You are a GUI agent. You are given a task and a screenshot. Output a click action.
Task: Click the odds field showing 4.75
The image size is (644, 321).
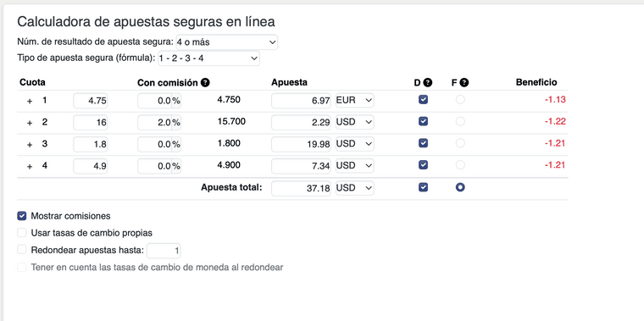pos(91,101)
